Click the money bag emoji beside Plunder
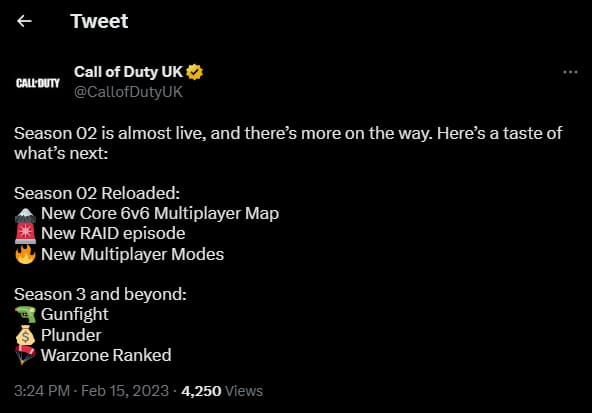592x413 pixels. (x=25, y=335)
